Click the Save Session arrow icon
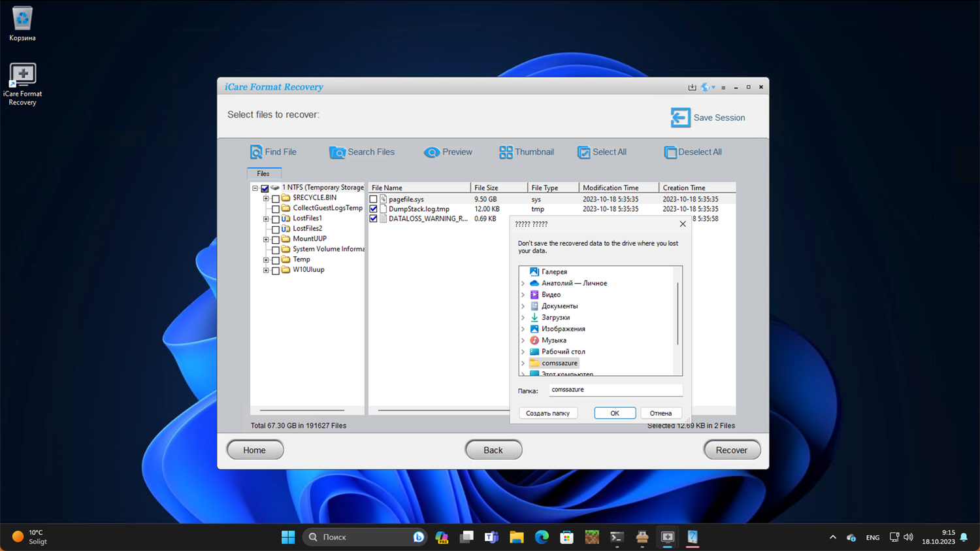Screen dimensions: 980x551 pyautogui.click(x=680, y=118)
